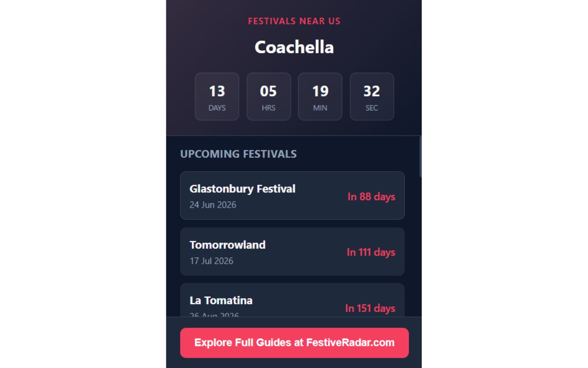Click the "In 111 days" label
588x368 pixels.
click(371, 252)
